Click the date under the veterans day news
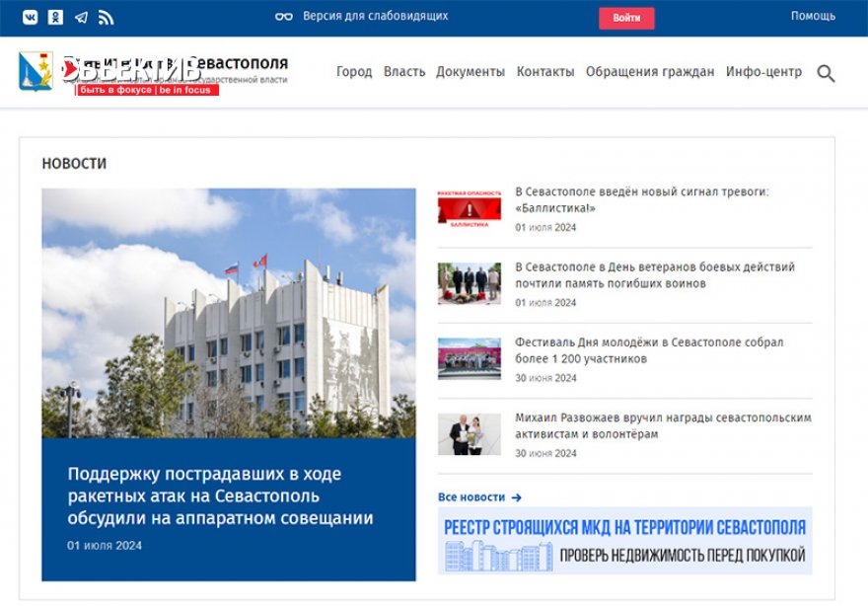 tap(545, 303)
